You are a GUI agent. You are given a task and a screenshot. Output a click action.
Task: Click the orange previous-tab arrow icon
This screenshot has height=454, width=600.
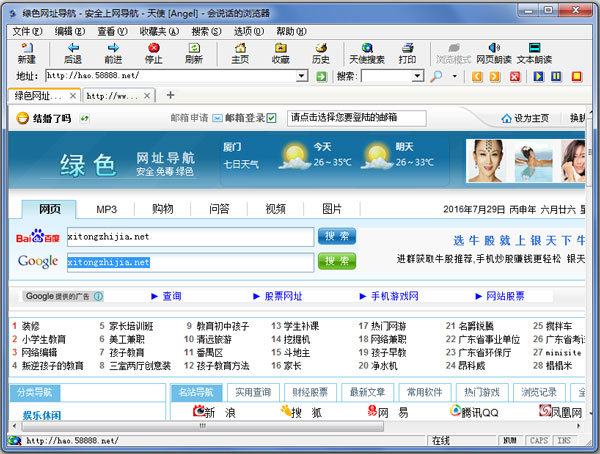point(477,77)
